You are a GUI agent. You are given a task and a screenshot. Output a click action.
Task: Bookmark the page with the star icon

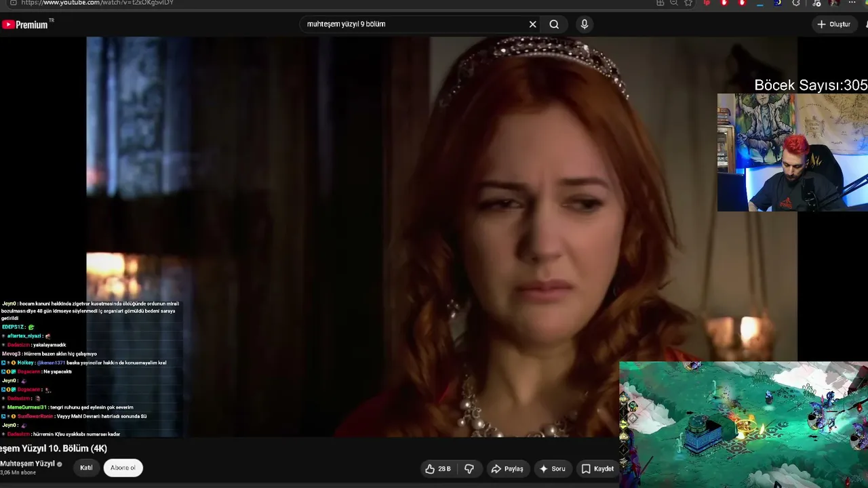pyautogui.click(x=688, y=3)
